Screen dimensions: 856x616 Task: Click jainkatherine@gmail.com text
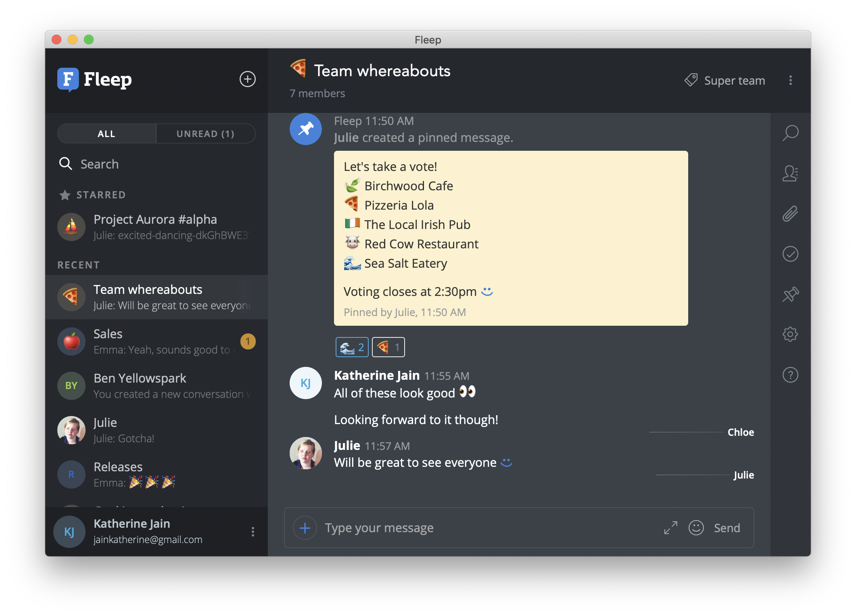pos(148,540)
